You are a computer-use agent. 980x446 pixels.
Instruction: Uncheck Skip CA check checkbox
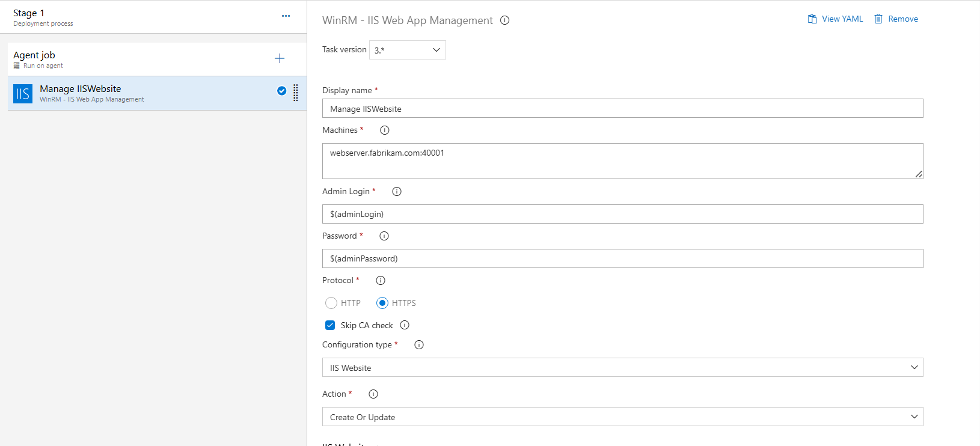(x=330, y=325)
